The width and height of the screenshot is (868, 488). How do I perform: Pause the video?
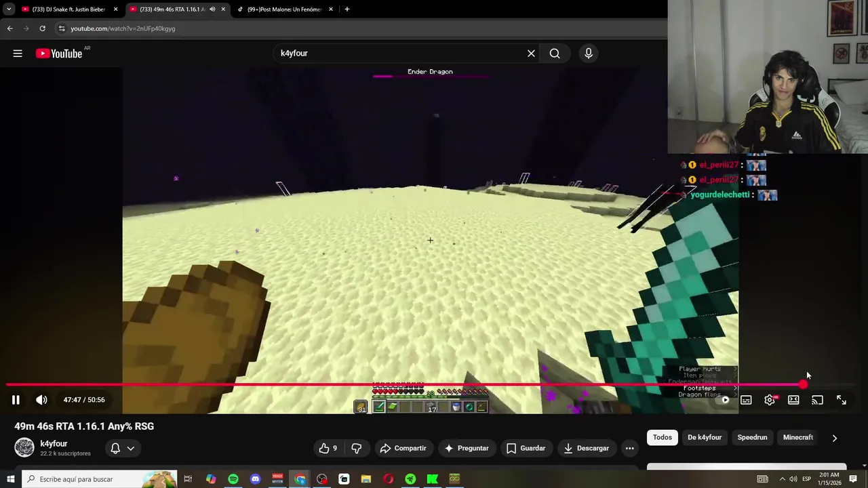[16, 400]
